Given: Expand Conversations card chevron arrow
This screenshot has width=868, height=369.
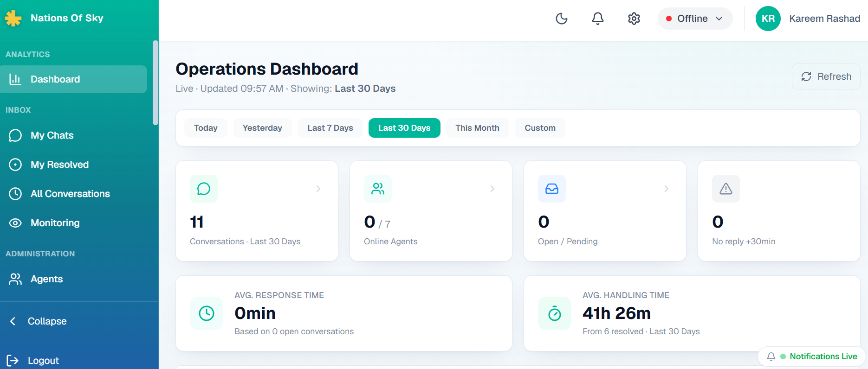Looking at the screenshot, I should (318, 189).
